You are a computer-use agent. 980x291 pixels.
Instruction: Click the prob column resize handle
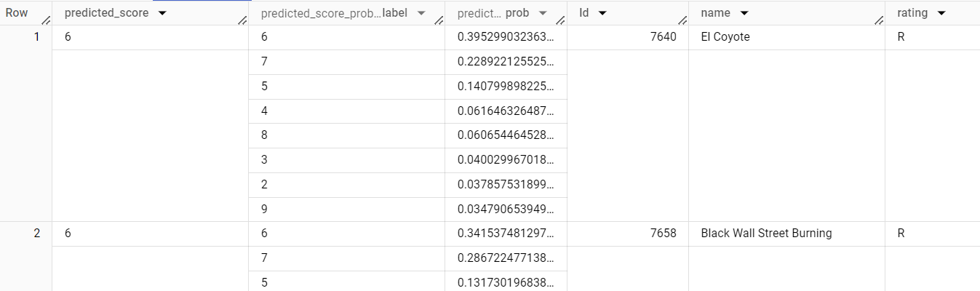tap(562, 20)
